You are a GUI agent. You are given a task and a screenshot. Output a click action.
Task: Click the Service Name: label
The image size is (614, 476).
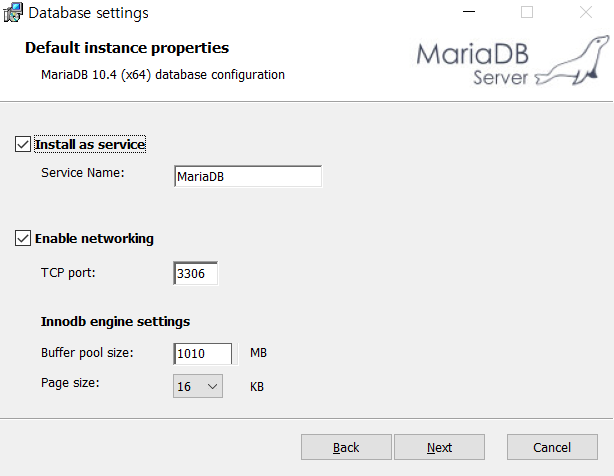click(83, 173)
